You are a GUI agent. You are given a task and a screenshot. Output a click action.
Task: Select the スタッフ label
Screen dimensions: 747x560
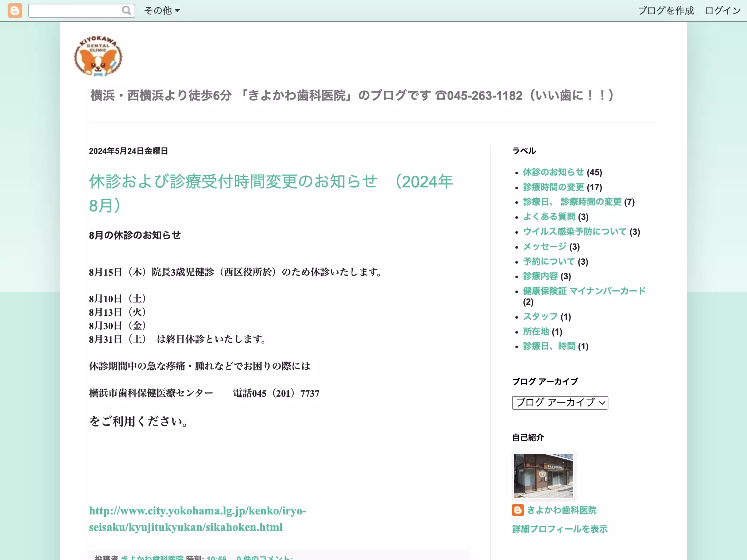tap(540, 316)
